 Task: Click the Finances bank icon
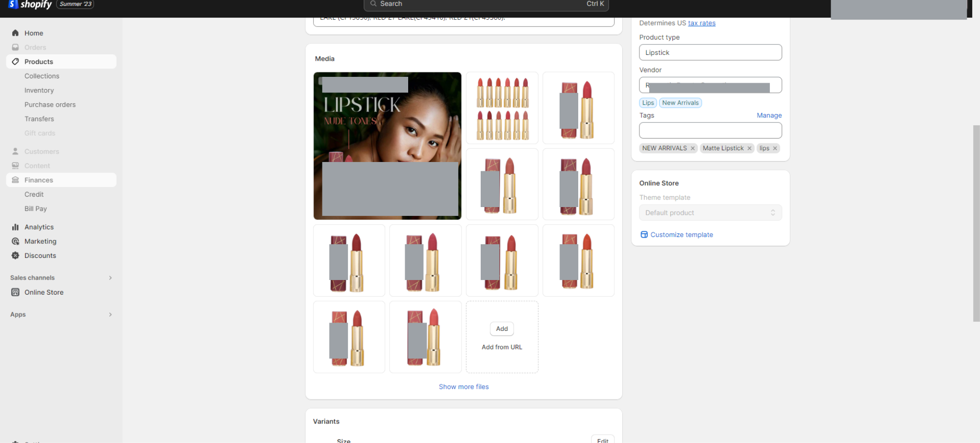(15, 180)
